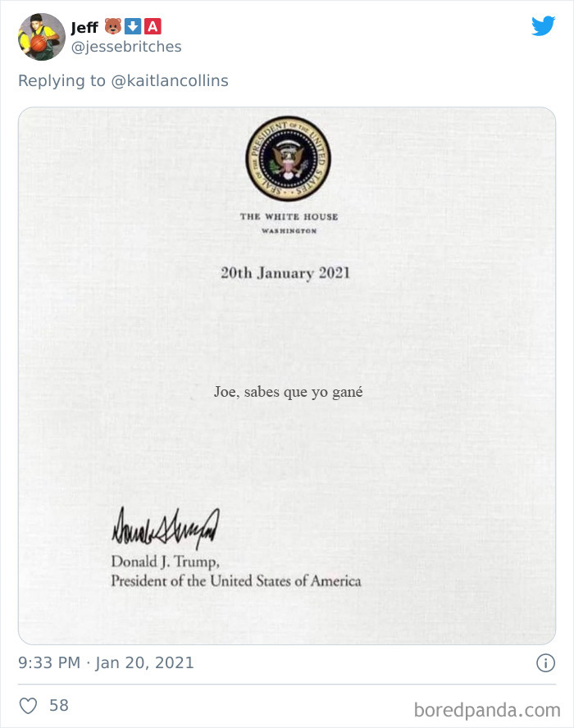Click the bear emoji beside Jeff

(x=113, y=26)
